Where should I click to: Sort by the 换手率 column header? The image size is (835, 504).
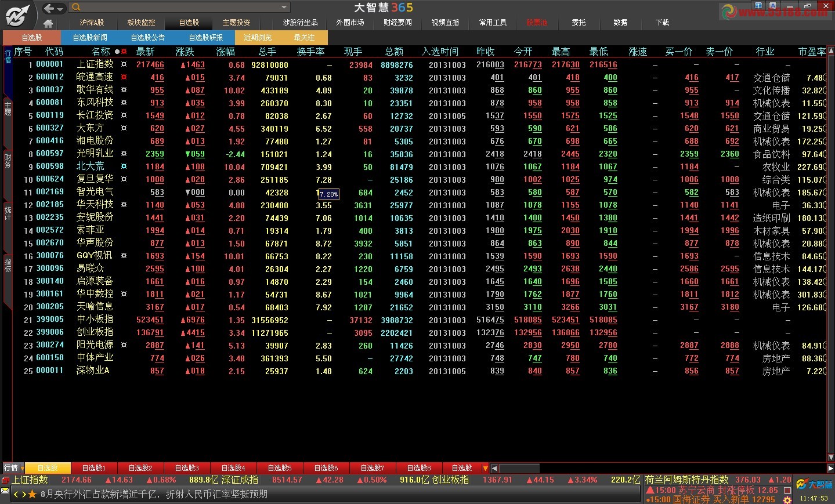pyautogui.click(x=310, y=52)
